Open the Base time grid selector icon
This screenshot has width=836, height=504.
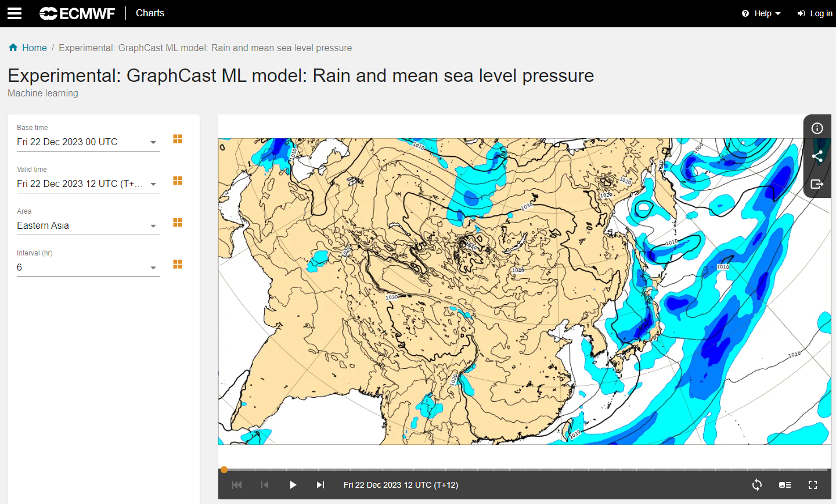[177, 139]
